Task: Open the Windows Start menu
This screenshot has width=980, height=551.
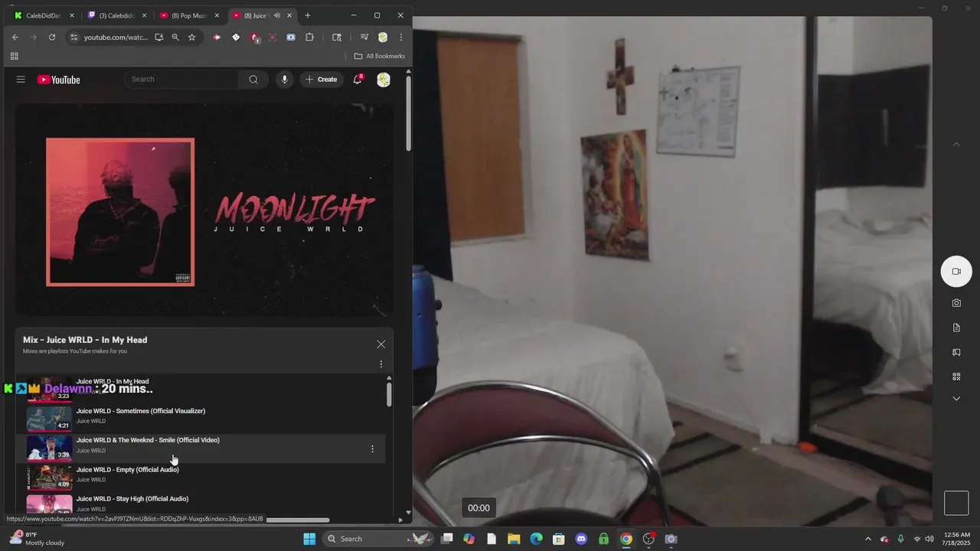Action: [x=309, y=539]
